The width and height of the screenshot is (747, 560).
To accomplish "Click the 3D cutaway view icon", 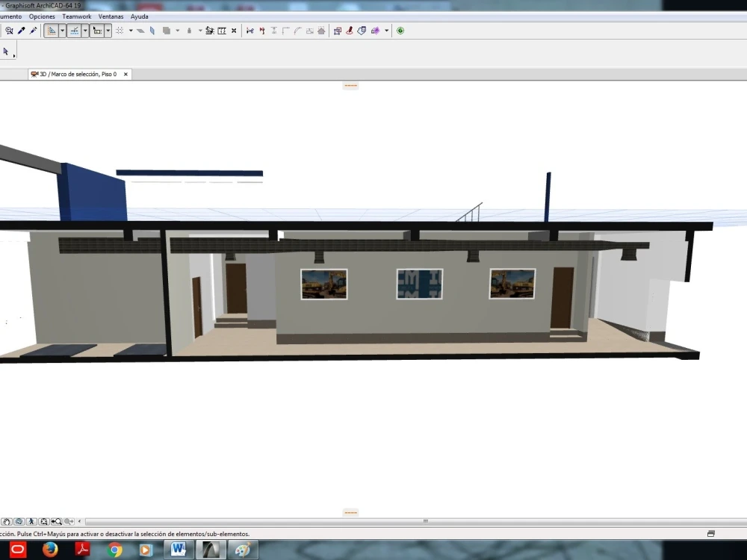I will pos(362,31).
